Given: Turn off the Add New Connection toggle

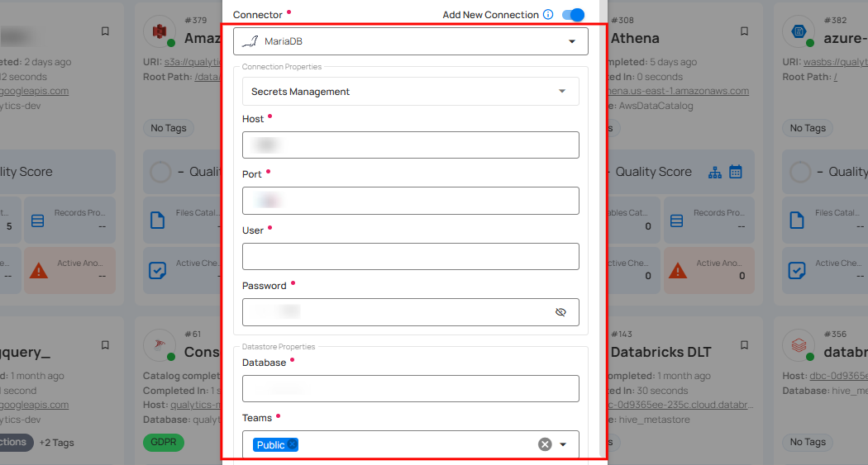Looking at the screenshot, I should click(572, 15).
